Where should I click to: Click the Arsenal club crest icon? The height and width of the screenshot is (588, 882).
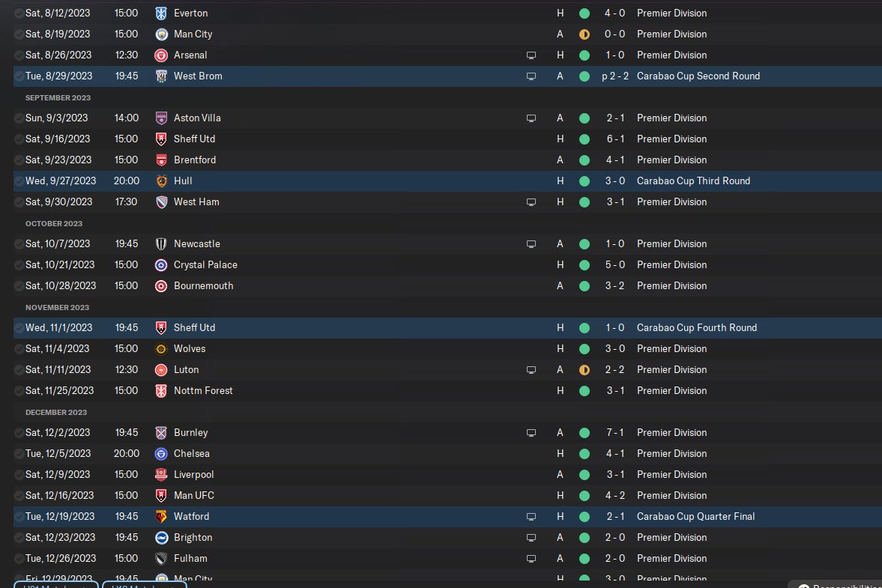pyautogui.click(x=161, y=55)
